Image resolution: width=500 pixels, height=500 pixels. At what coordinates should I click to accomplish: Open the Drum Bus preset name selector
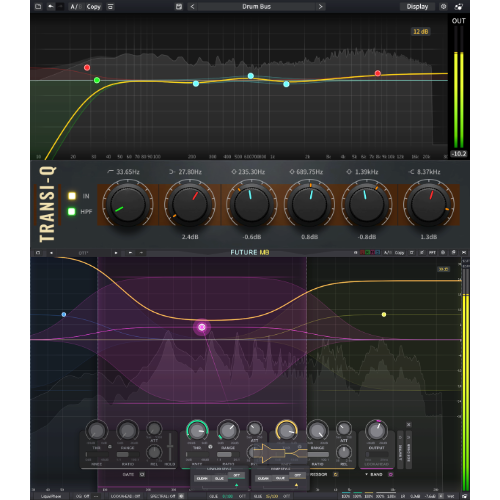pyautogui.click(x=256, y=7)
